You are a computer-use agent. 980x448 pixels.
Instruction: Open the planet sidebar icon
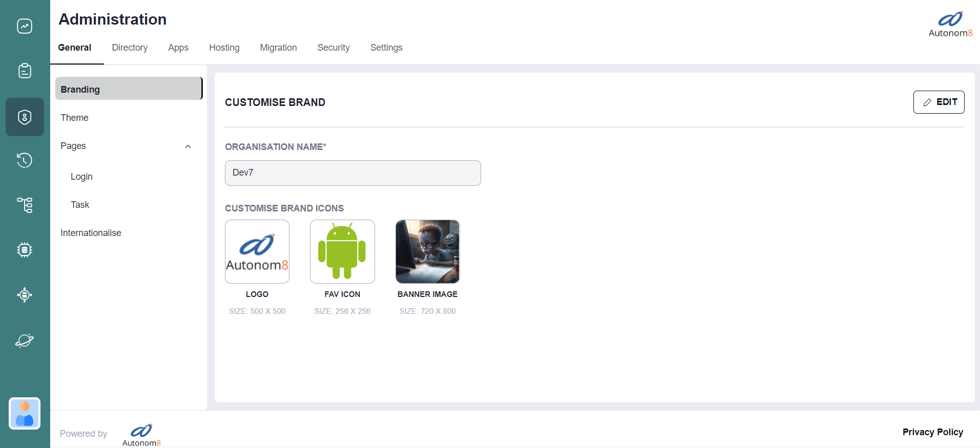(25, 340)
